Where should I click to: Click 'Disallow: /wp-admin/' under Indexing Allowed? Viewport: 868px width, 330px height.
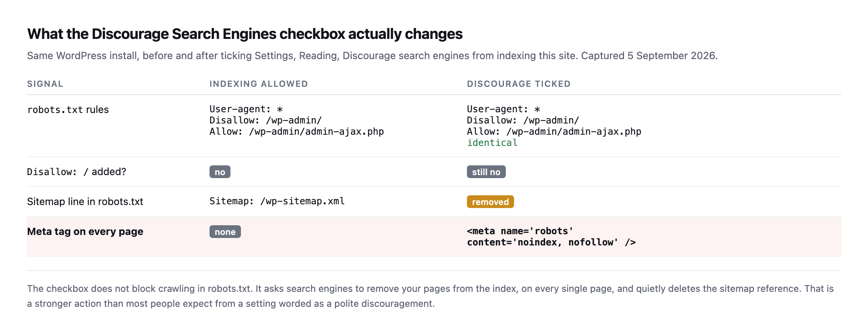pyautogui.click(x=265, y=120)
